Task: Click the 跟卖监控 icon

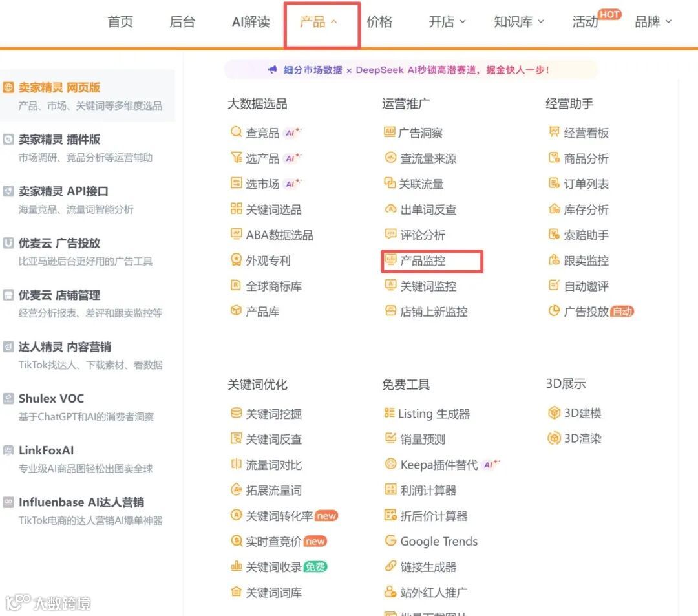Action: pos(554,259)
